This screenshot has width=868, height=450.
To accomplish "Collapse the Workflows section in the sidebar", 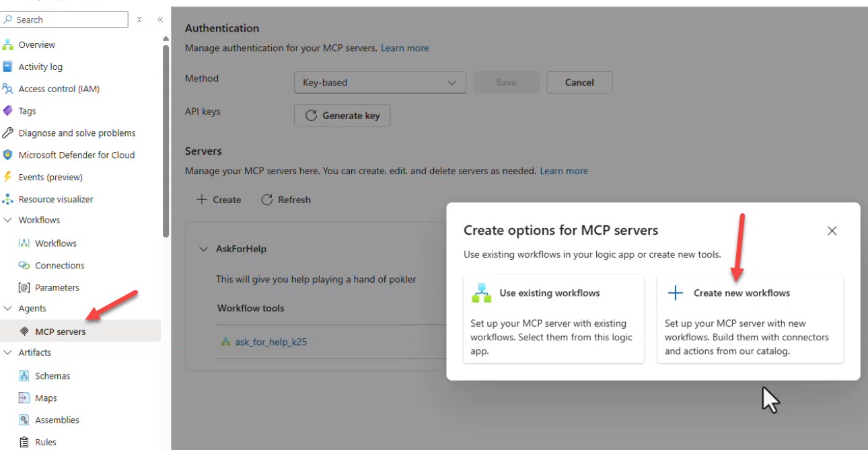I will point(9,220).
